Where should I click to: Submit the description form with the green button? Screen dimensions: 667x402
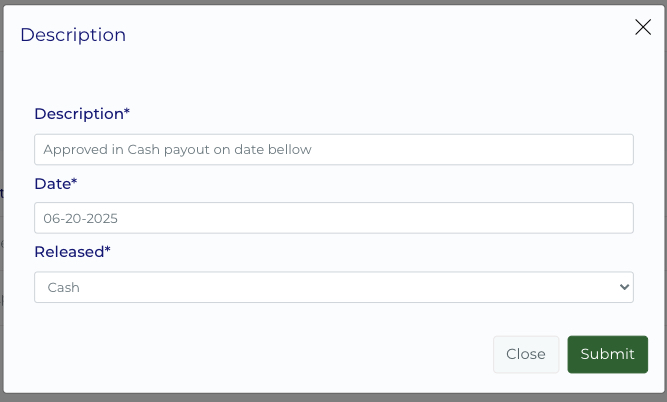pos(607,354)
